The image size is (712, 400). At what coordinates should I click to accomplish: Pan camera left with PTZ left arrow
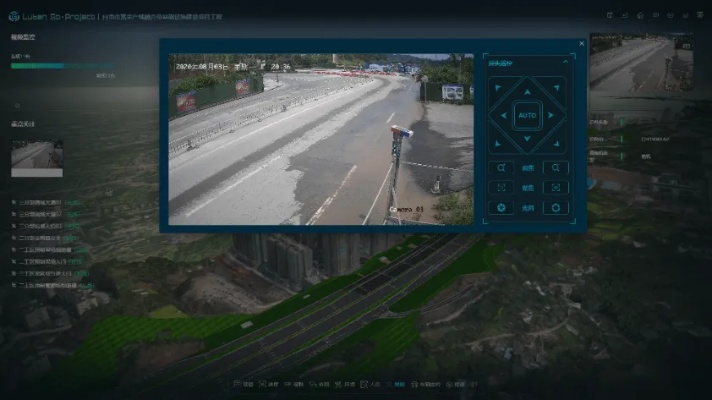[503, 115]
